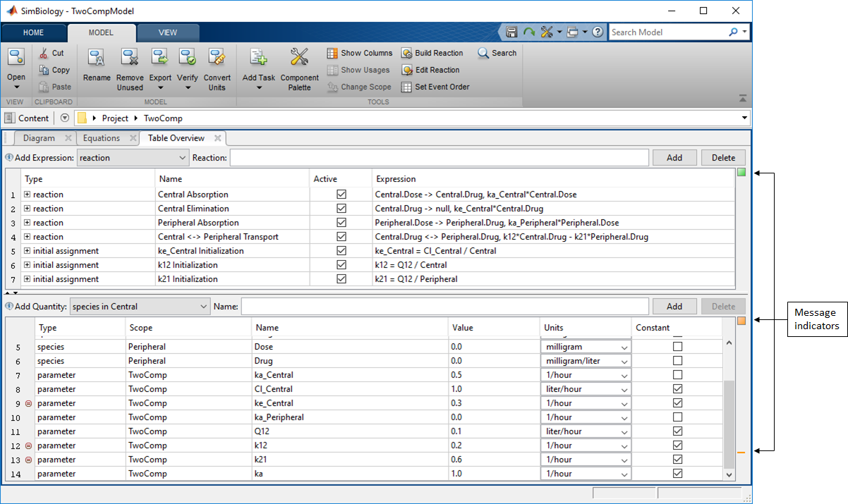Open the Add Expression type dropdown
Screen dimensions: 848x504
(x=133, y=158)
